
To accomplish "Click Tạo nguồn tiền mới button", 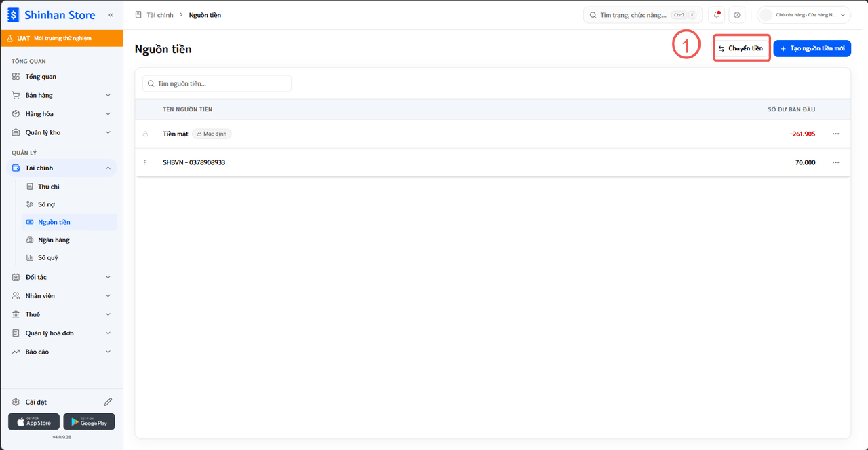I will click(x=812, y=48).
